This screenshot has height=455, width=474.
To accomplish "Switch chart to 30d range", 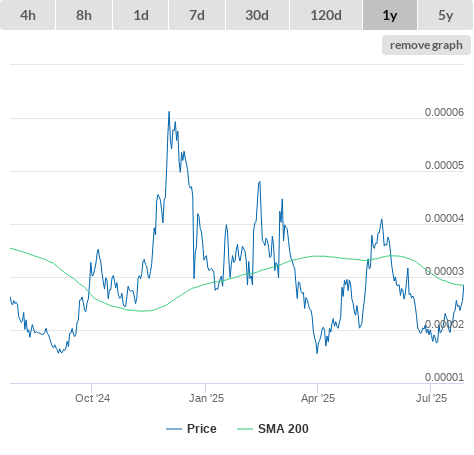I will coord(257,15).
